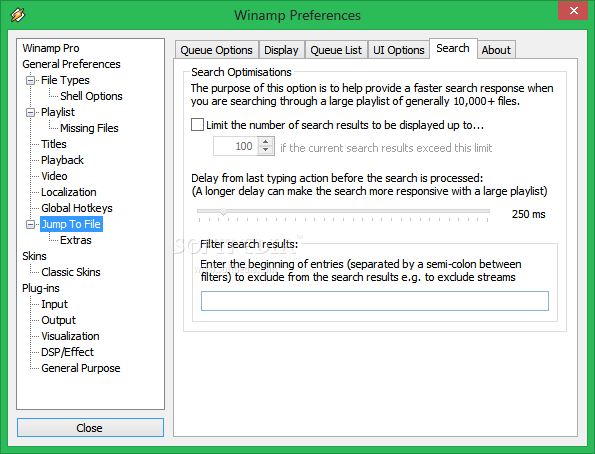Select Winamp Pro in the tree
The width and height of the screenshot is (595, 454).
(51, 48)
